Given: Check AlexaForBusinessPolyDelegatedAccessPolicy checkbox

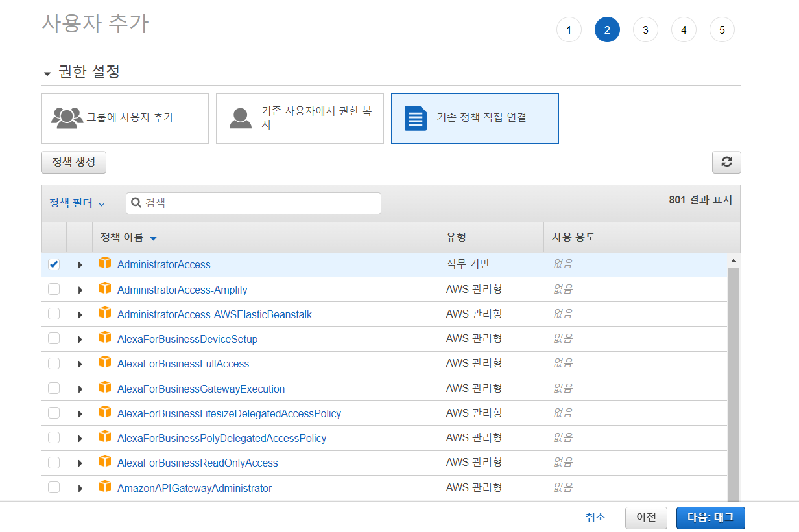Looking at the screenshot, I should [x=54, y=437].
